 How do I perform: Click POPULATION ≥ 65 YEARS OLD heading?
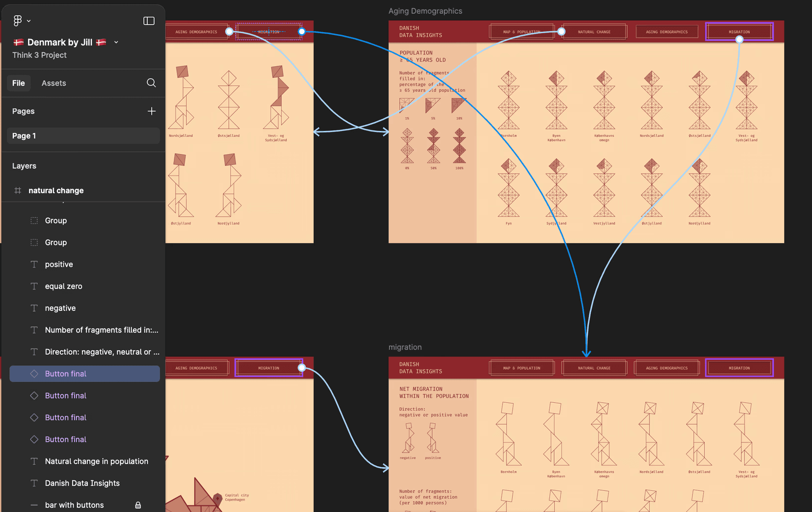[x=423, y=56]
